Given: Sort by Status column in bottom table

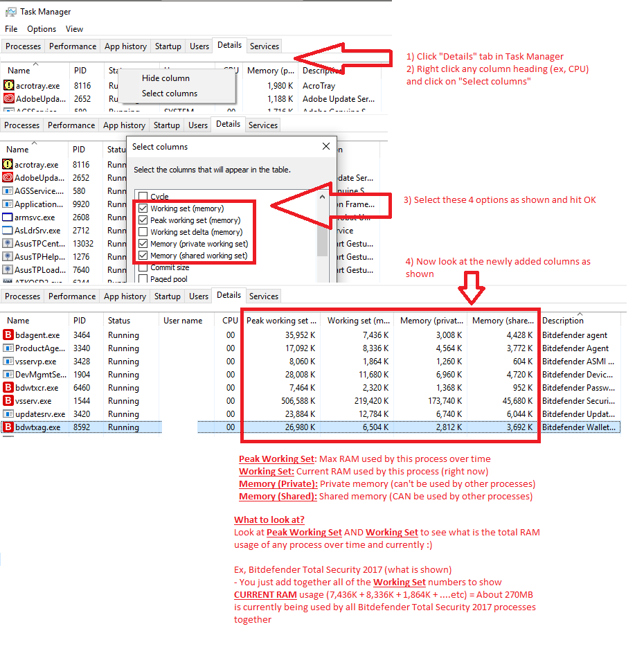Looking at the screenshot, I should pyautogui.click(x=131, y=320).
